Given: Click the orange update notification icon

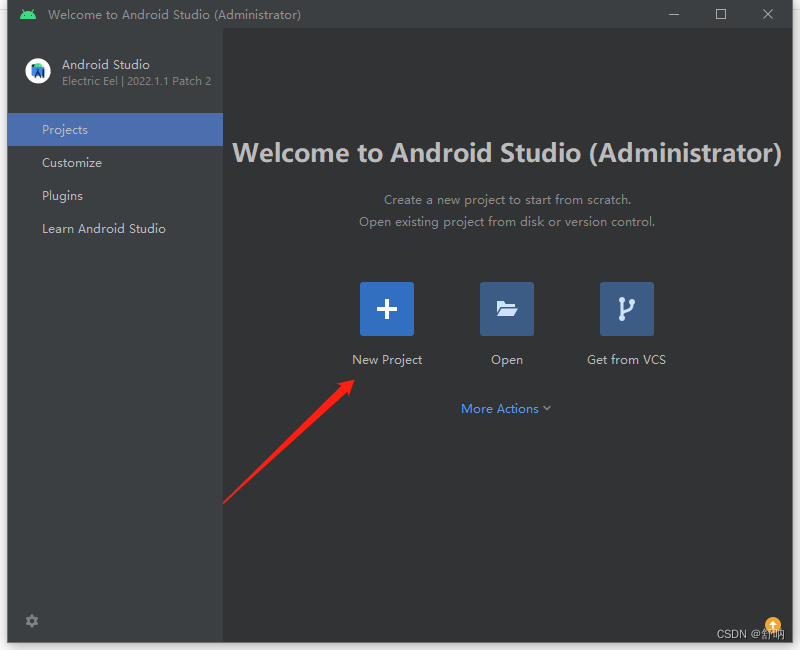Looking at the screenshot, I should pyautogui.click(x=772, y=624).
